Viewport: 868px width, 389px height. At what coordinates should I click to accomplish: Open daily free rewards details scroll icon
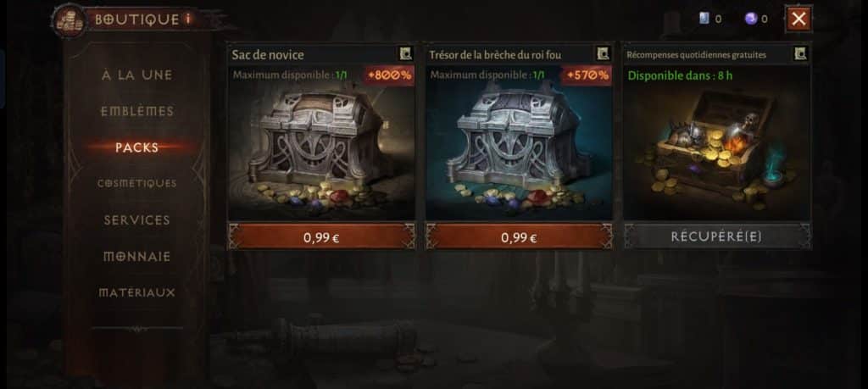coord(800,53)
